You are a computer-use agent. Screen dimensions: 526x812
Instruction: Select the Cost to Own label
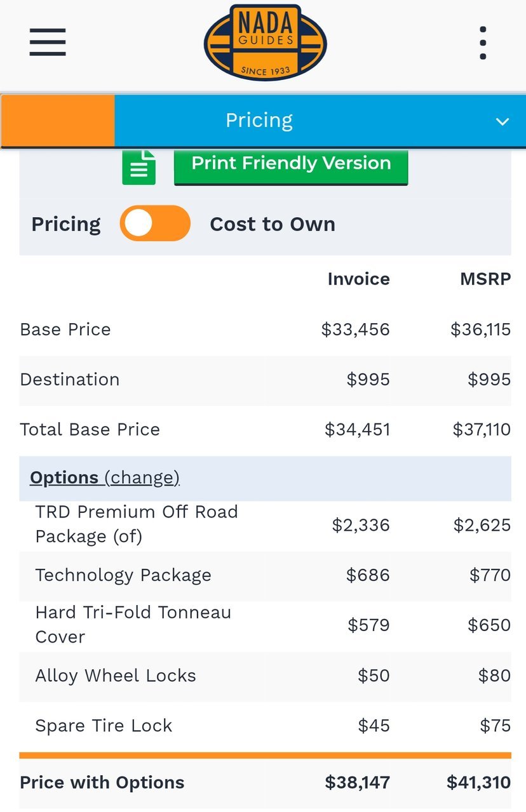pos(273,224)
